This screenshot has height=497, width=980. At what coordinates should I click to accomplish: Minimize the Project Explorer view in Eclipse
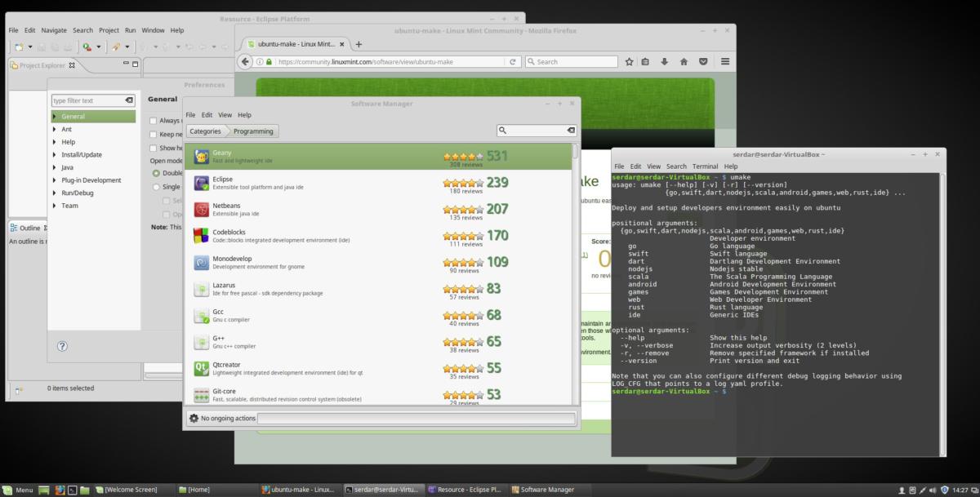[126, 64]
